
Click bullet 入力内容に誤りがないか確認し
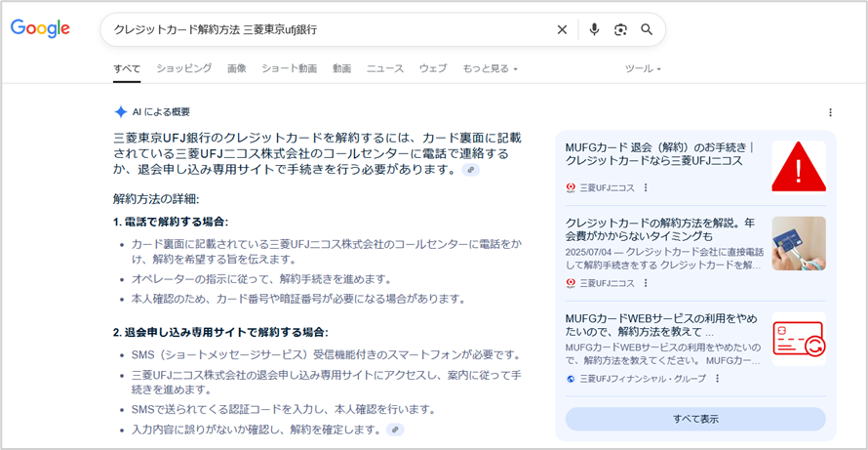point(256,430)
